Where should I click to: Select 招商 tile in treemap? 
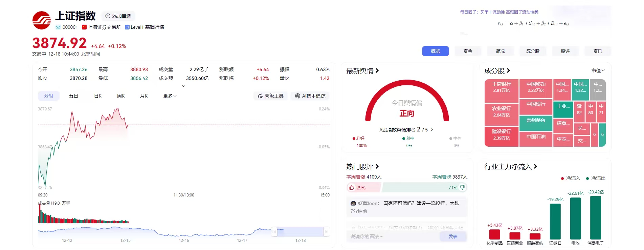point(563,126)
